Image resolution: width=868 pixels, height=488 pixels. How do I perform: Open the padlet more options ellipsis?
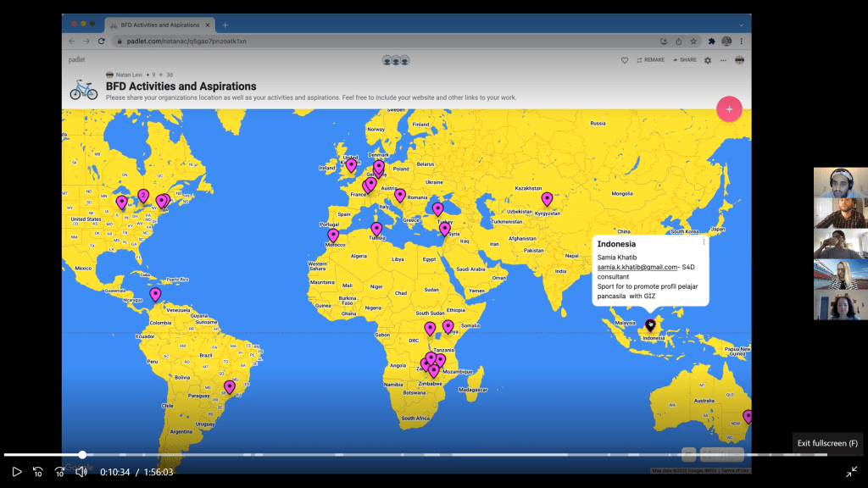click(723, 60)
